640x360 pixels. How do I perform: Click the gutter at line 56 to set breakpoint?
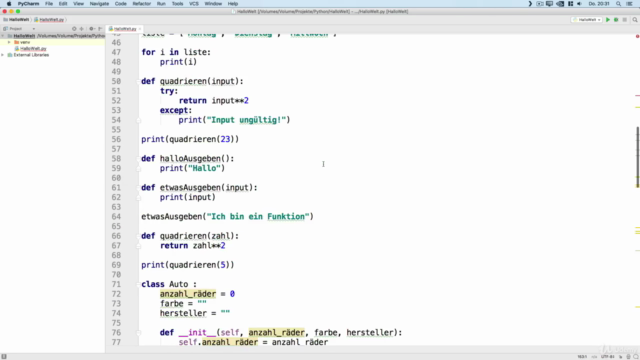[131, 139]
